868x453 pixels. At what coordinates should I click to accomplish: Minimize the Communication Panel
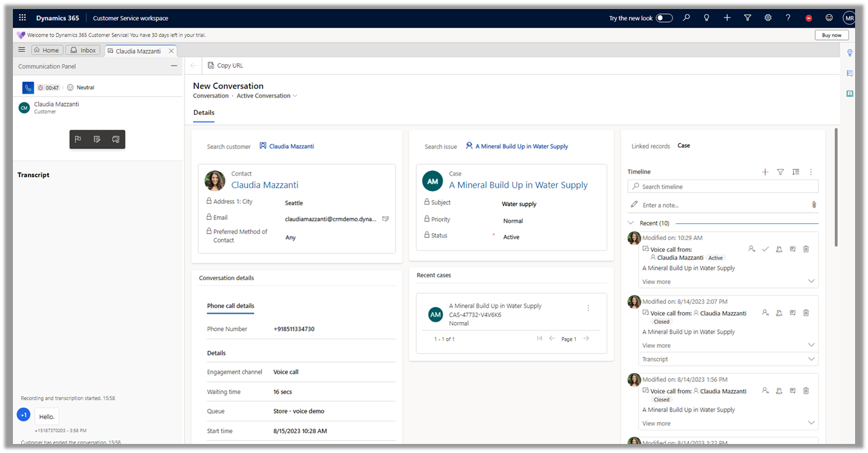click(x=174, y=66)
